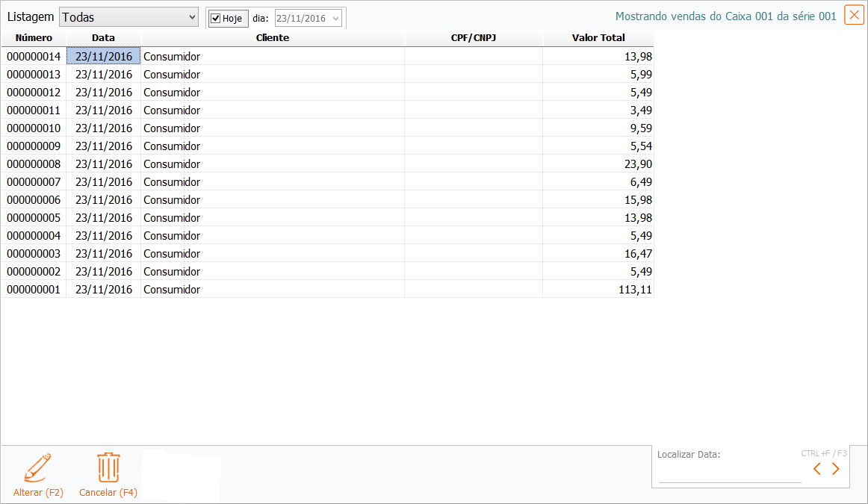Go to next search result arrow
This screenshot has height=504, width=868.
click(836, 470)
